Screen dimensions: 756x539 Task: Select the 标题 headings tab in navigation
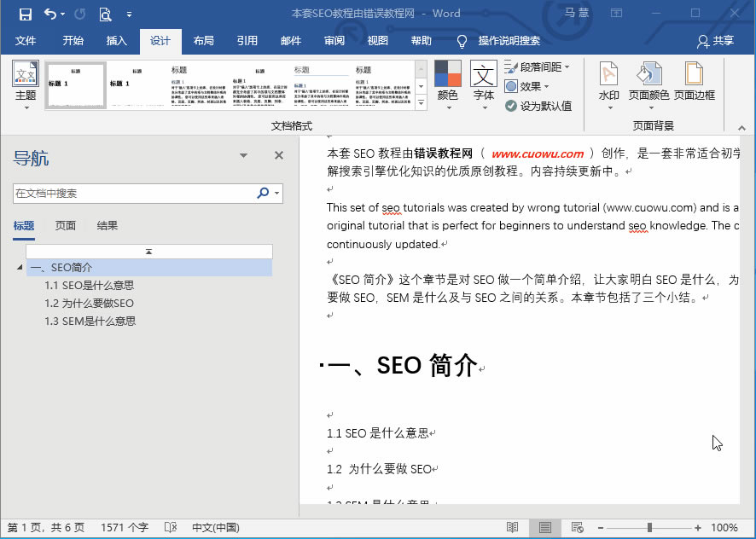pos(24,226)
